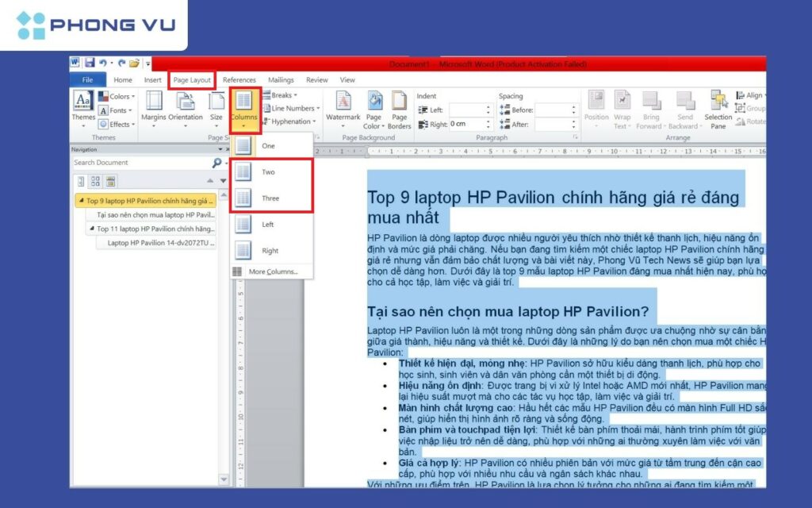
Task: Expand the theme Colors dropdown
Action: tap(117, 97)
